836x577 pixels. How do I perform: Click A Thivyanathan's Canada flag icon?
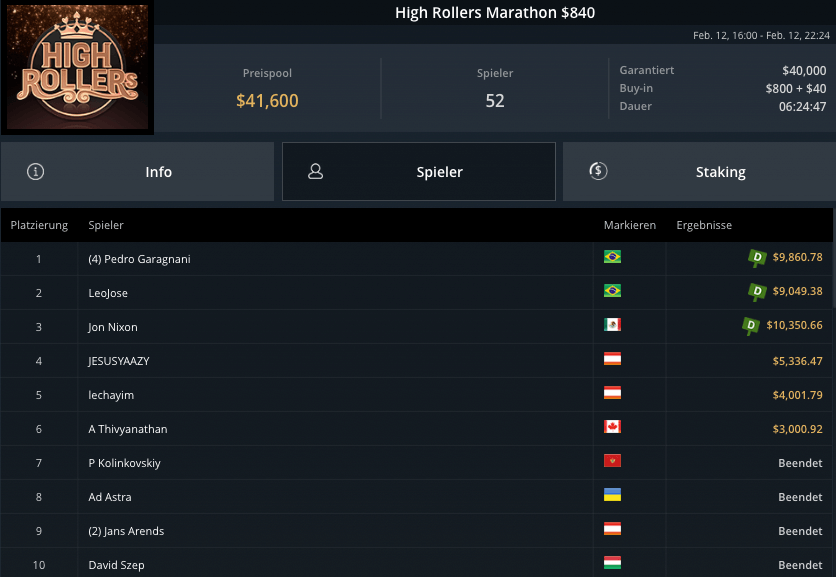coord(612,428)
